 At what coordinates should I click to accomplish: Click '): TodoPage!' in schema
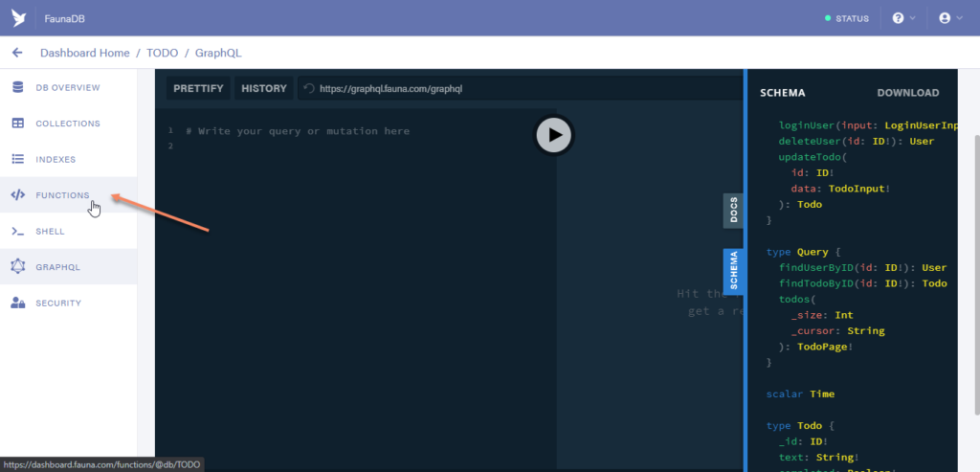click(x=816, y=347)
